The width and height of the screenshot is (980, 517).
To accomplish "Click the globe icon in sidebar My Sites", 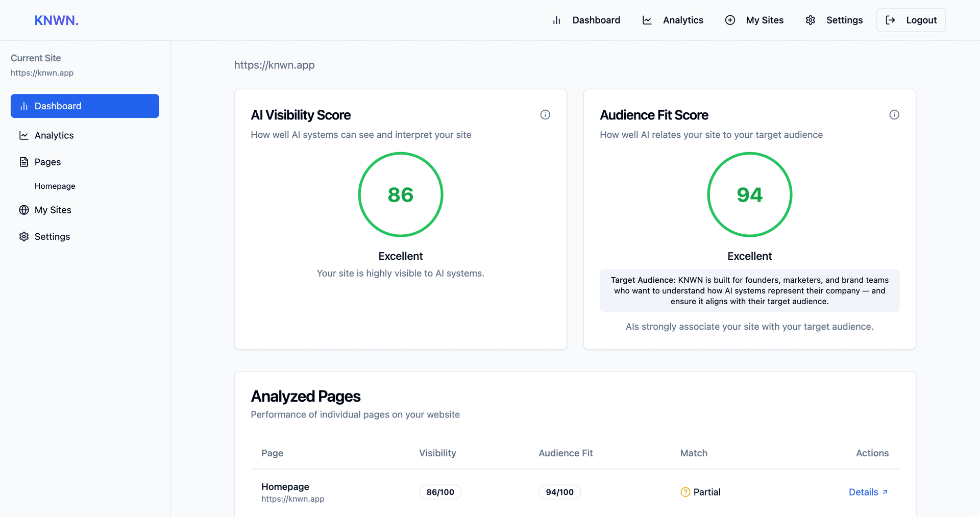I will click(x=24, y=210).
